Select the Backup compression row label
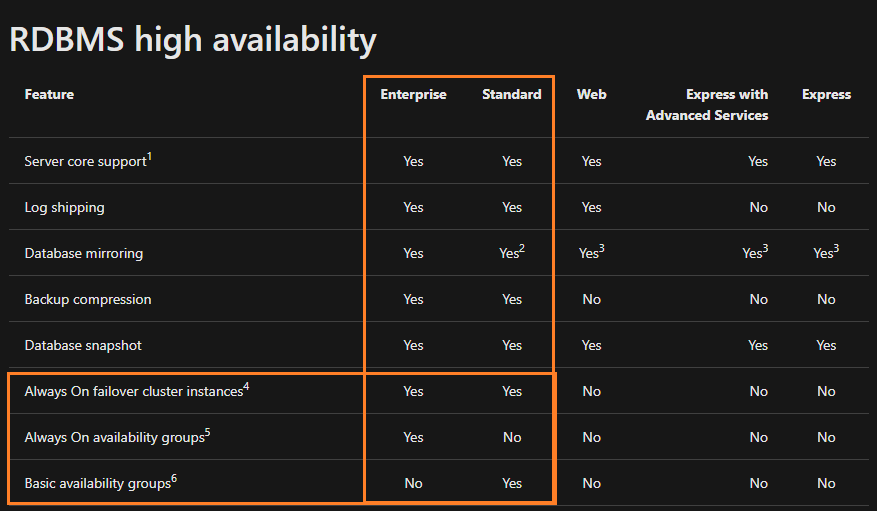Screen dimensions: 877x511 point(88,299)
